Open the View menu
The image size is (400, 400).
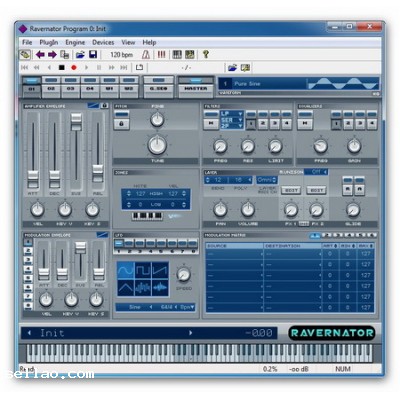pyautogui.click(x=128, y=42)
